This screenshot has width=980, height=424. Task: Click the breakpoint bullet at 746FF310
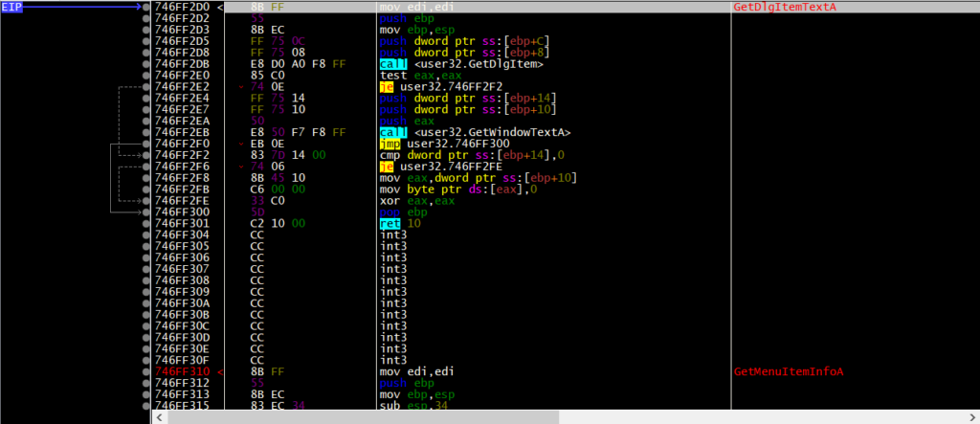tap(146, 370)
